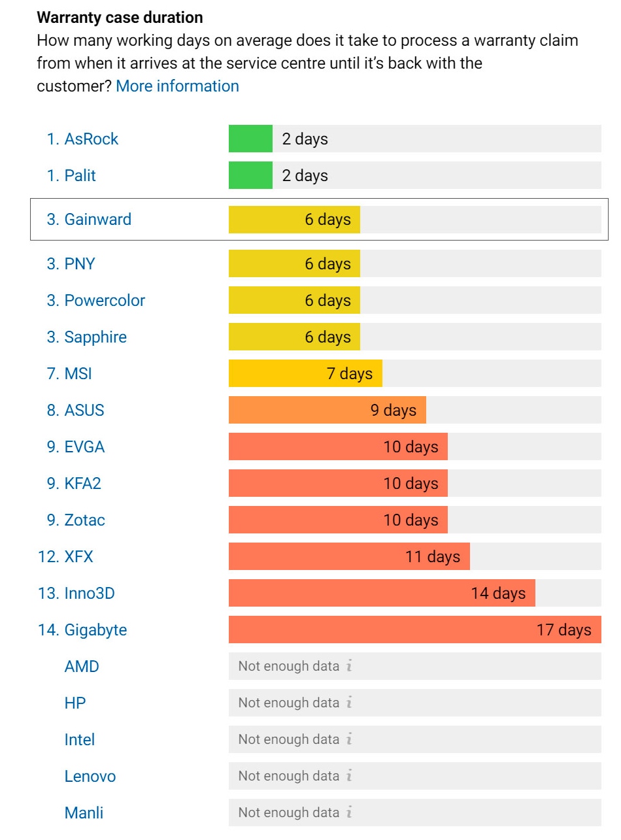621x840 pixels.
Task: Click info icon in Lenovo row
Action: 349,777
